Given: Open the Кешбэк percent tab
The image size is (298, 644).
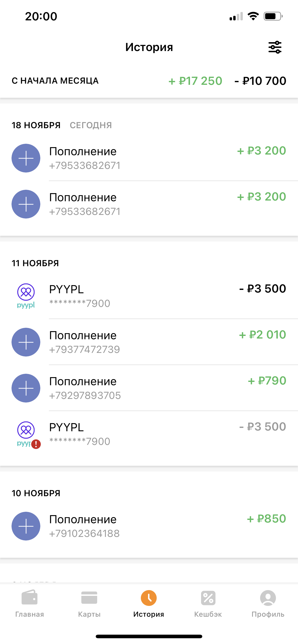Looking at the screenshot, I should (x=208, y=603).
